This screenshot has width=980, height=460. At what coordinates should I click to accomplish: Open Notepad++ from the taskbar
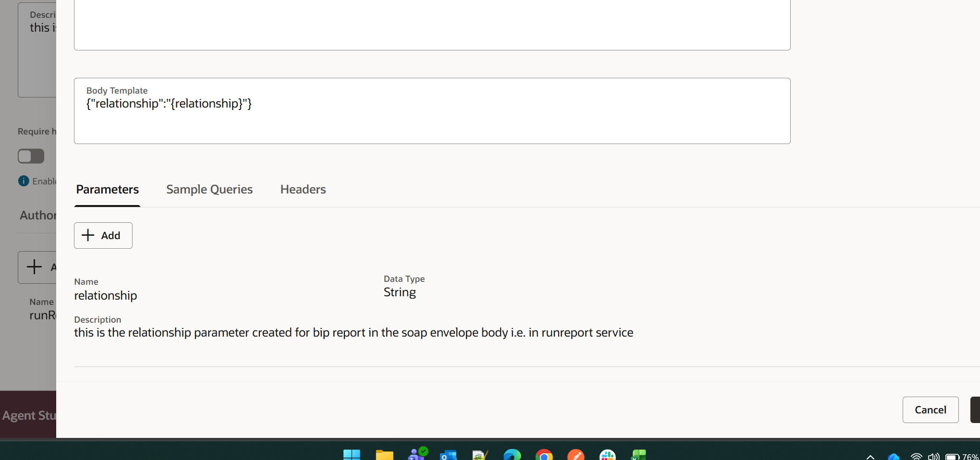(x=480, y=455)
